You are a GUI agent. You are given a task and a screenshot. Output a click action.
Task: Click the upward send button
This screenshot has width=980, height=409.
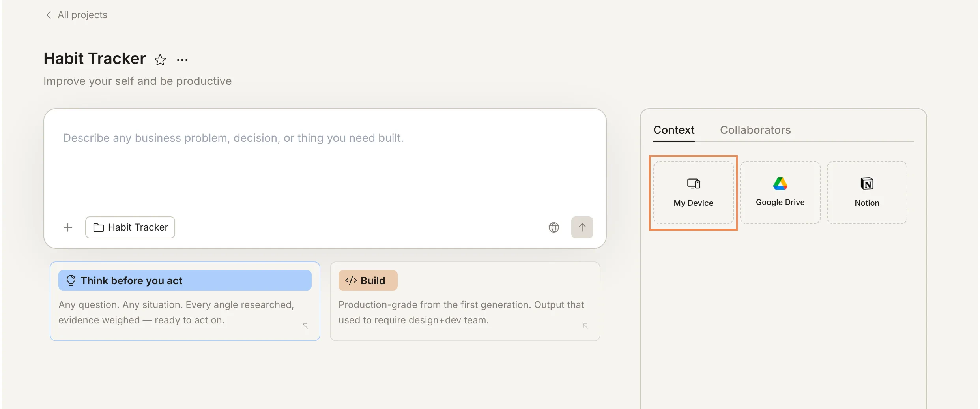pyautogui.click(x=582, y=227)
